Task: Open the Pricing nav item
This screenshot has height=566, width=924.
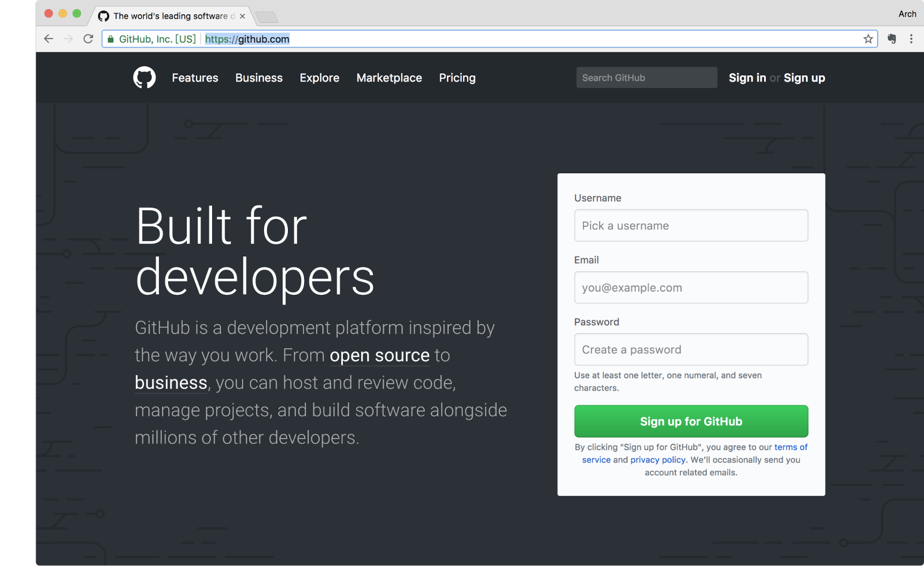Action: 457,78
